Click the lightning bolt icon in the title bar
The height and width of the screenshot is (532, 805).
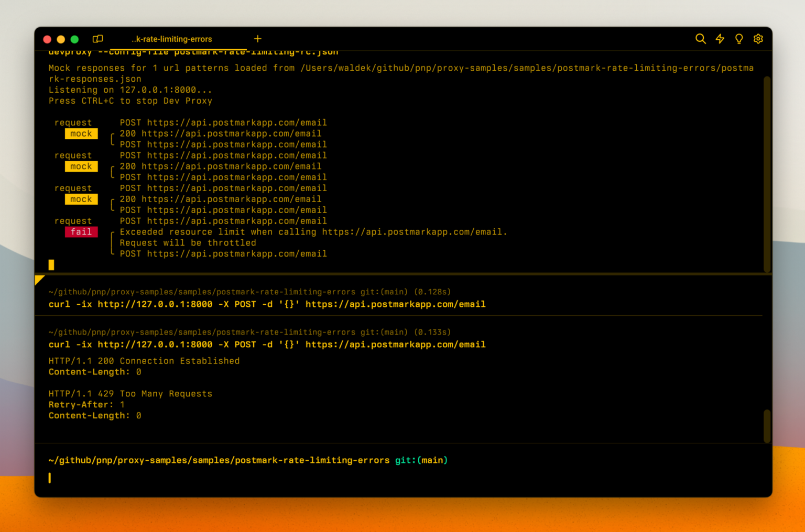[720, 39]
